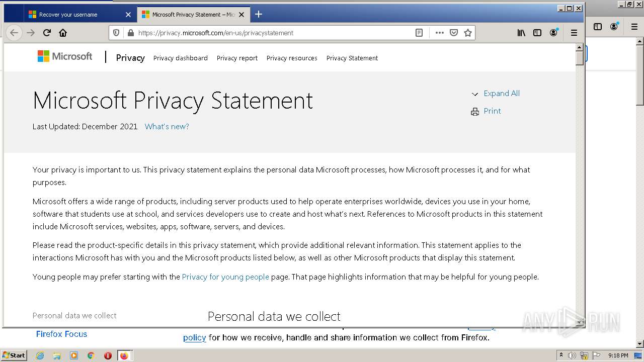This screenshot has width=644, height=362.
Task: Open Privacy resources menu item
Action: 292,58
